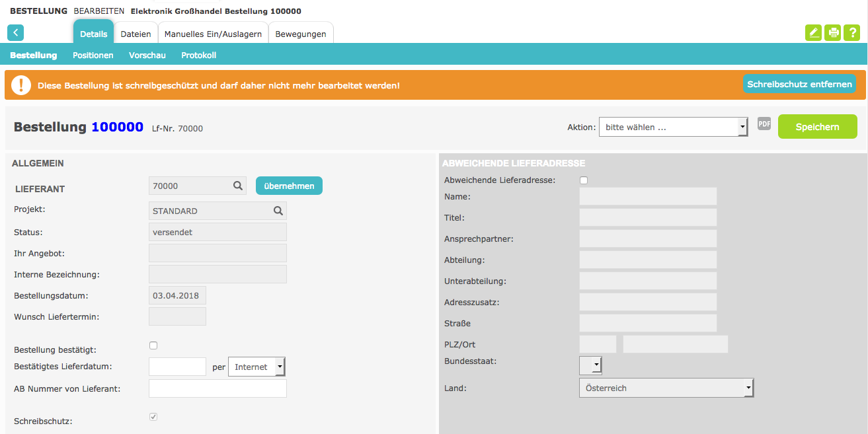The image size is (868, 434).
Task: Click the Schreibschutz entfernen button
Action: tap(800, 85)
